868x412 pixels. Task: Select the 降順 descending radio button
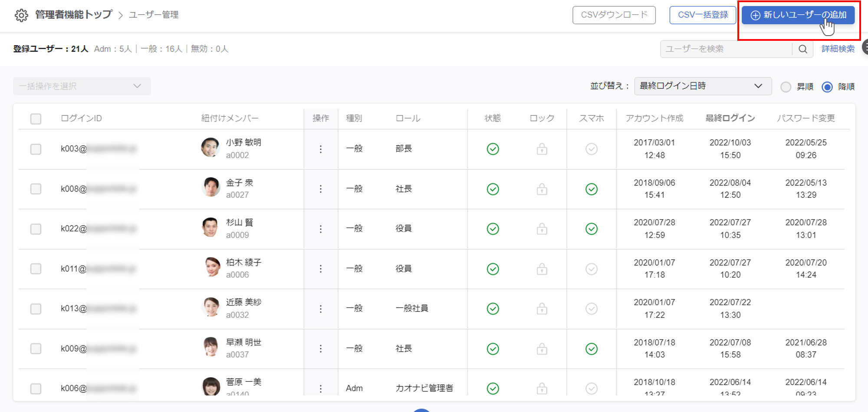pyautogui.click(x=827, y=87)
